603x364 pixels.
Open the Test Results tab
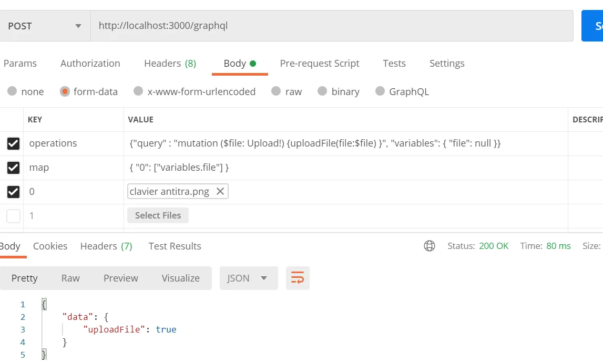(175, 246)
